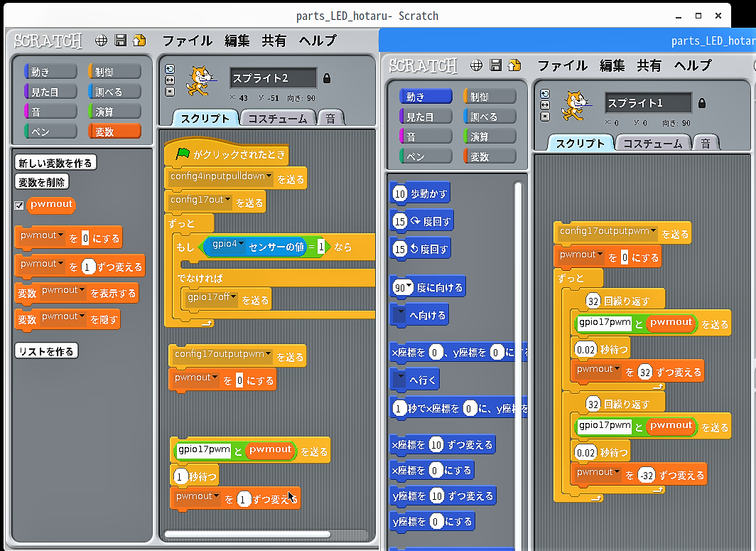The image size is (756, 551).
Task: Select 動き category in left window
Action: [x=50, y=71]
